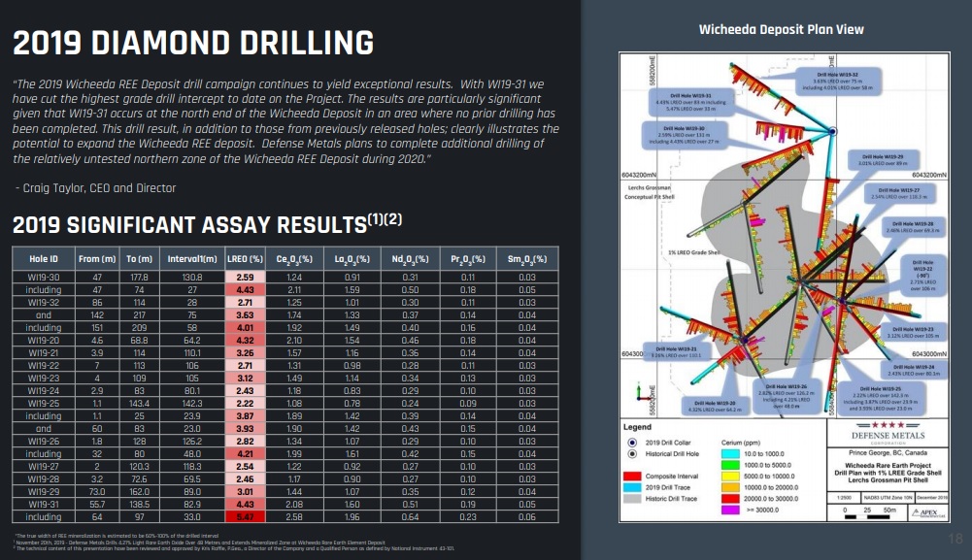Viewport: 972px width, 560px height.
Task: Click Interval value 142.3 for WI19-25
Action: (x=192, y=404)
